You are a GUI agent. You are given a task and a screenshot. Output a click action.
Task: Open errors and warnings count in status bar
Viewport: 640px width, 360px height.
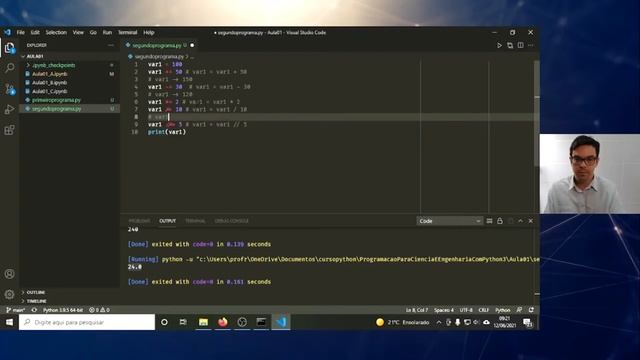point(99,310)
